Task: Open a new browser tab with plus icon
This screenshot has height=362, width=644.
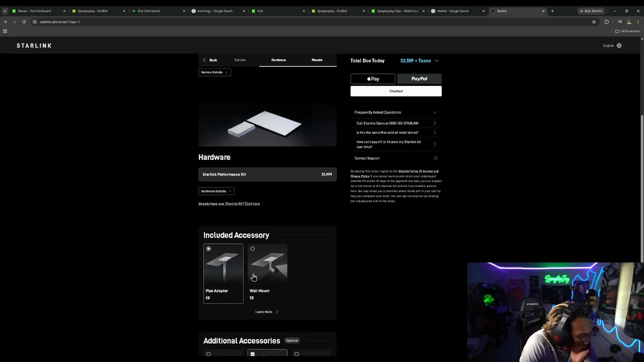Action: tap(552, 11)
